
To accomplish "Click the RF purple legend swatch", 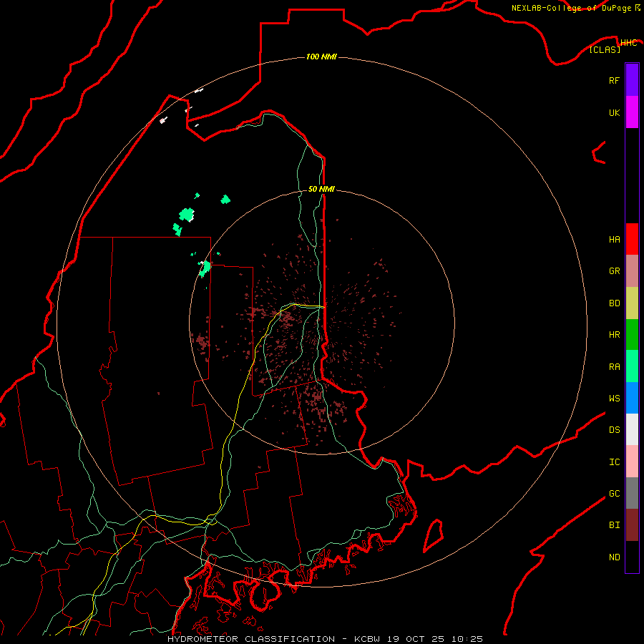I will (x=632, y=80).
